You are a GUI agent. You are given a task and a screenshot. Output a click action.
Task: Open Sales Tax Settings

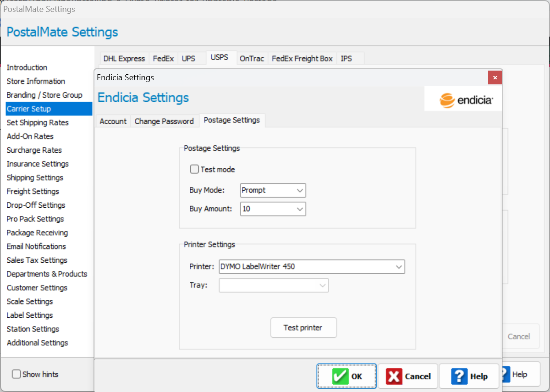coord(37,260)
